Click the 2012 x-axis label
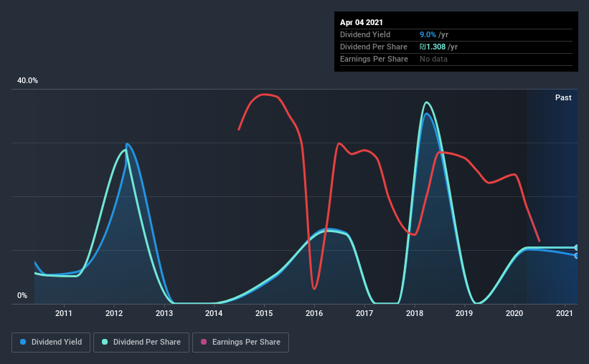Image resolution: width=589 pixels, height=364 pixels. coord(114,313)
